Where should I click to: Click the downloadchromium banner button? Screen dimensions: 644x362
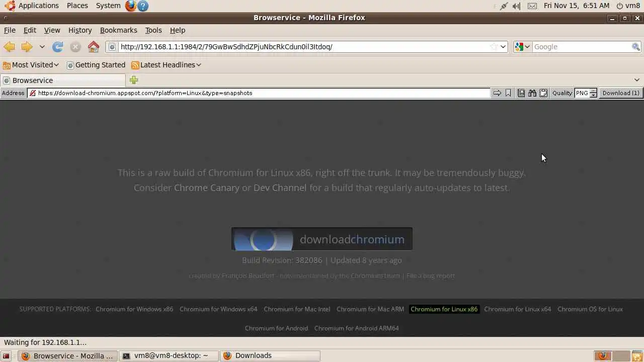[322, 239]
